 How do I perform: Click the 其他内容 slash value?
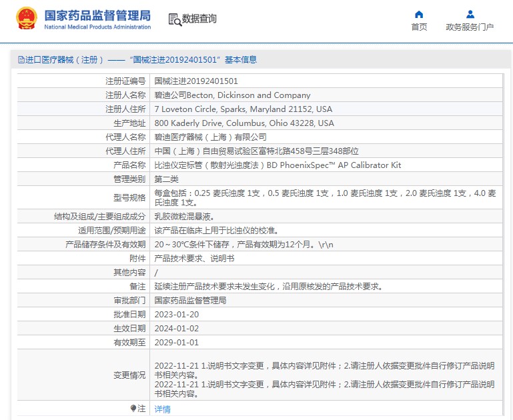click(x=156, y=273)
